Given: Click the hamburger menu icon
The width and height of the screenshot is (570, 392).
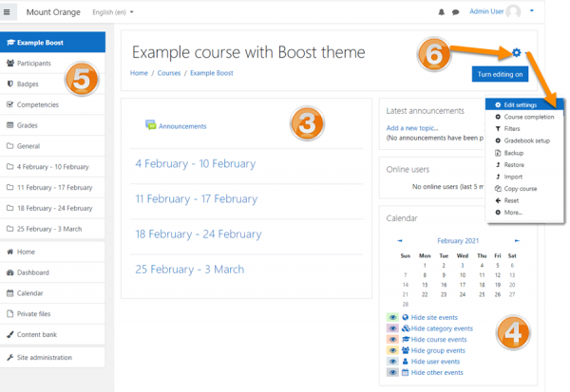Looking at the screenshot, I should 9,12.
